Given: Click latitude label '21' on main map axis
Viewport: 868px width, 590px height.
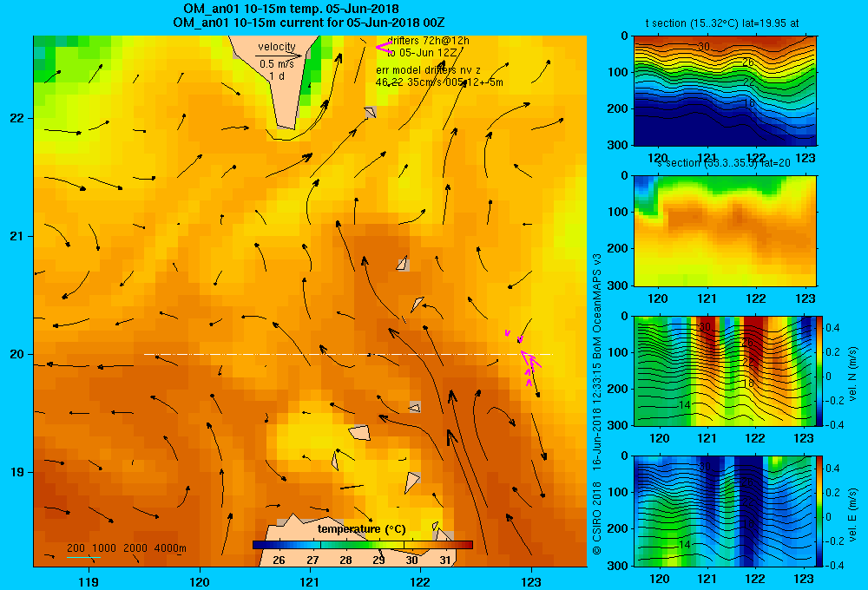Looking at the screenshot, I should point(17,236).
